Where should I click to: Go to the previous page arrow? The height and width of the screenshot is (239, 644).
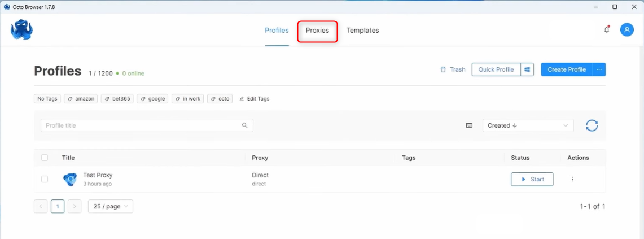tap(41, 206)
